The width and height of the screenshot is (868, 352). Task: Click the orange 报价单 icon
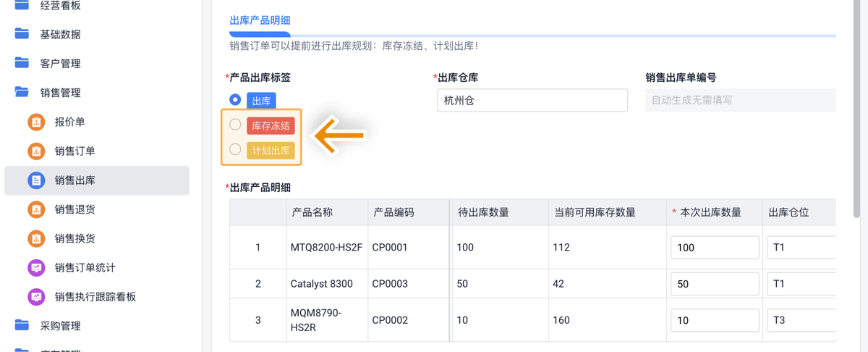pyautogui.click(x=36, y=122)
